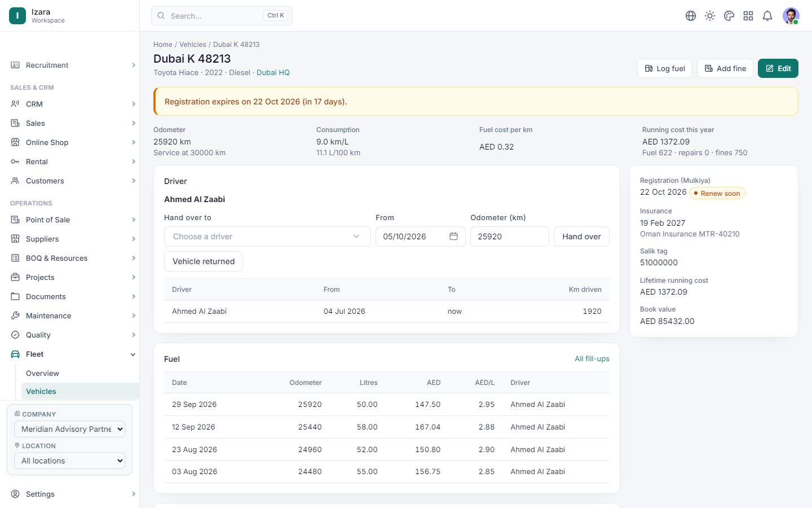Image resolution: width=812 pixels, height=508 pixels.
Task: Toggle light/dark theme sun icon
Action: (710, 16)
